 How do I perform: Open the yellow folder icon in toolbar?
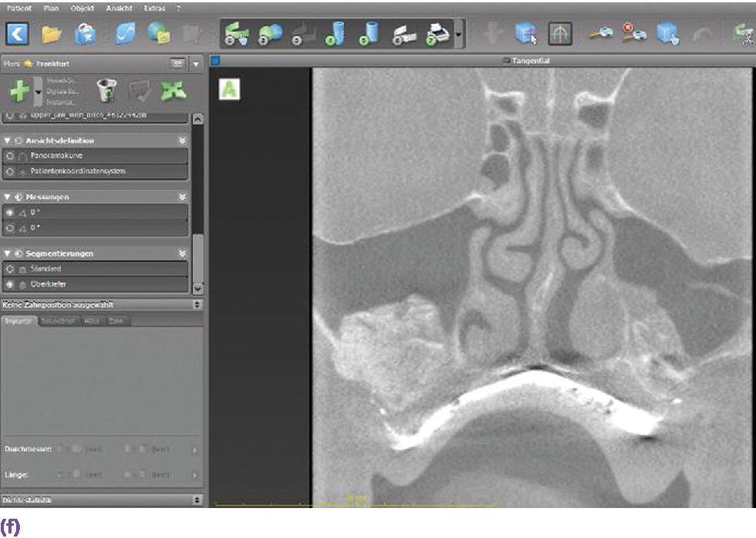coord(52,34)
